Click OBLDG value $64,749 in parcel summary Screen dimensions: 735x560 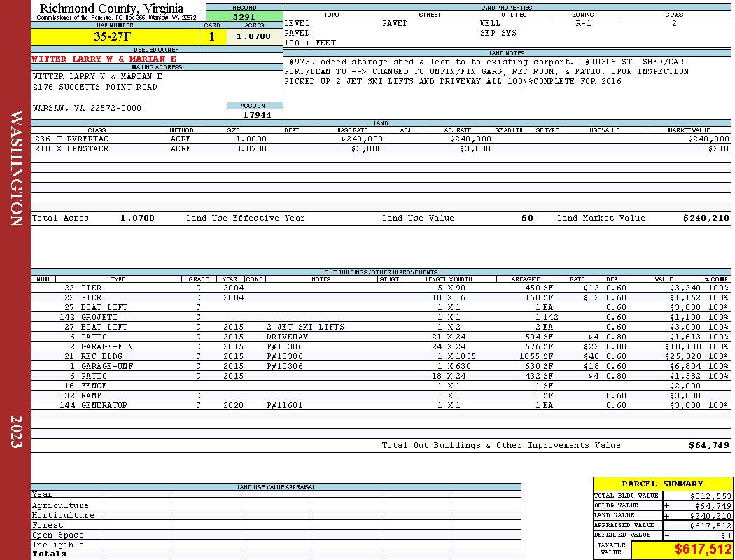713,506
